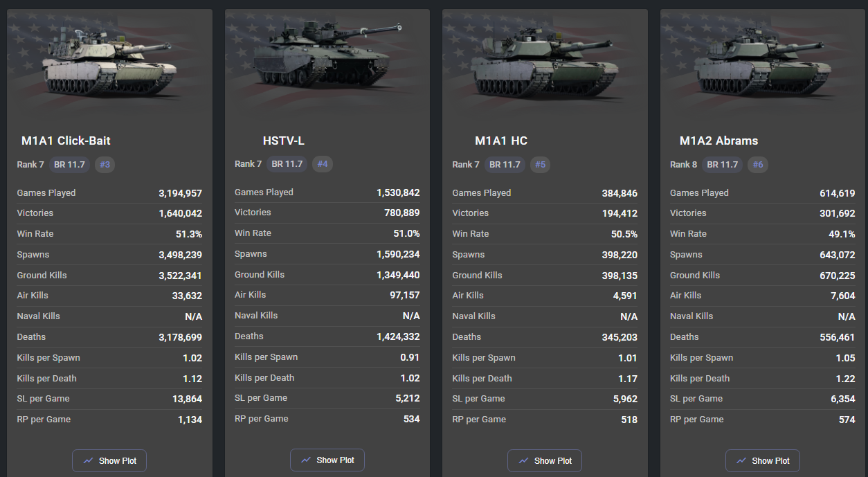The height and width of the screenshot is (477, 868).
Task: Click BR 11.7 badge on the HSTV-L card
Action: pyautogui.click(x=287, y=164)
